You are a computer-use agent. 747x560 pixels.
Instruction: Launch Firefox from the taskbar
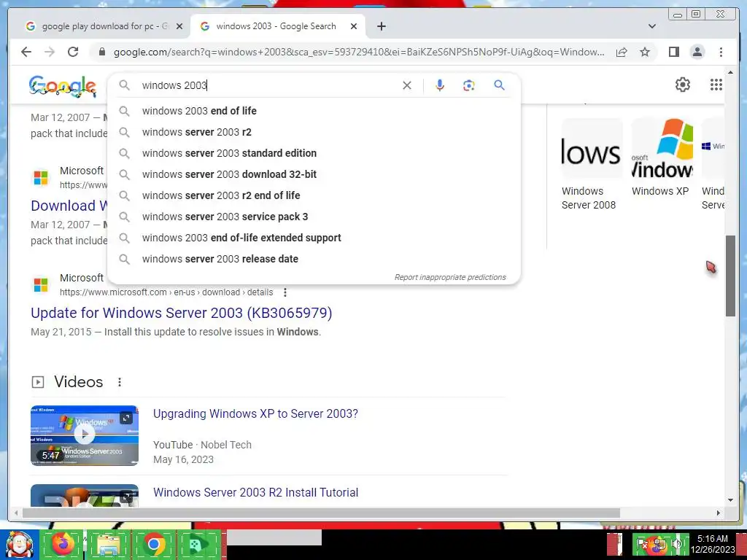(x=63, y=544)
